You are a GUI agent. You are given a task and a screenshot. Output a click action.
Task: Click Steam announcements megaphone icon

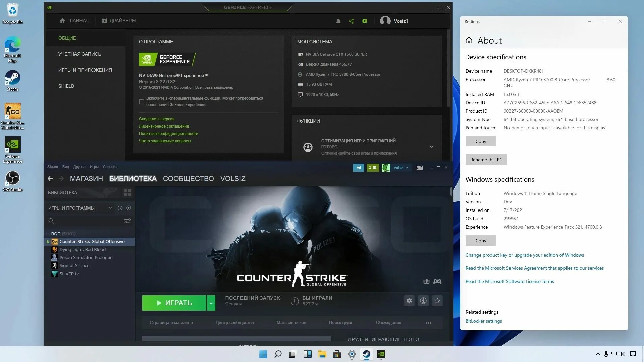(358, 168)
